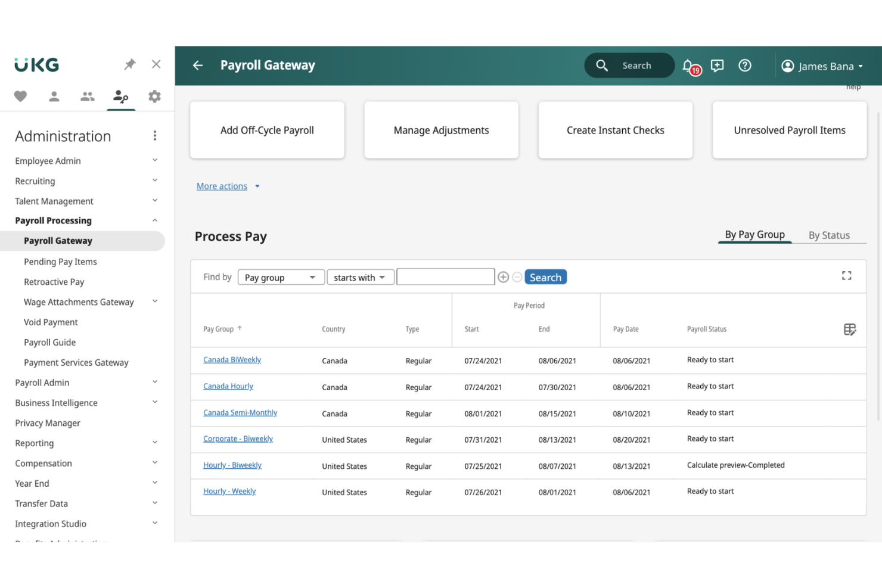This screenshot has width=882, height=588.
Task: Open the Pay group filter dropdown
Action: pyautogui.click(x=281, y=277)
